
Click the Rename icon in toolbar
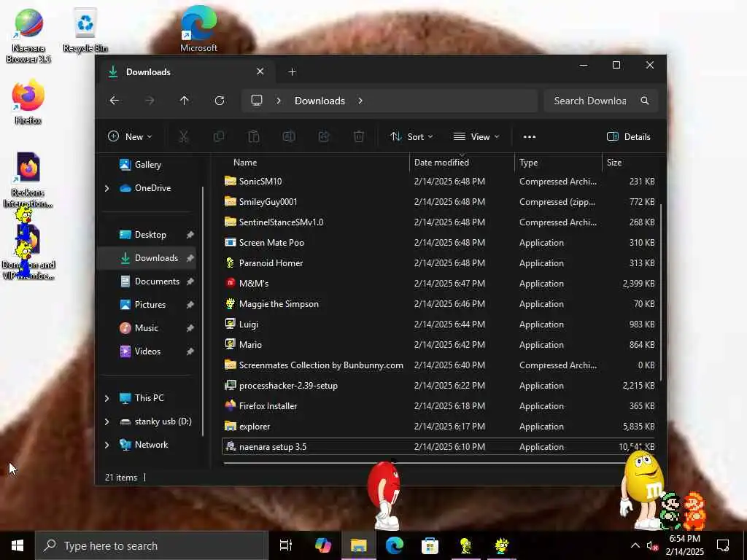click(x=289, y=136)
